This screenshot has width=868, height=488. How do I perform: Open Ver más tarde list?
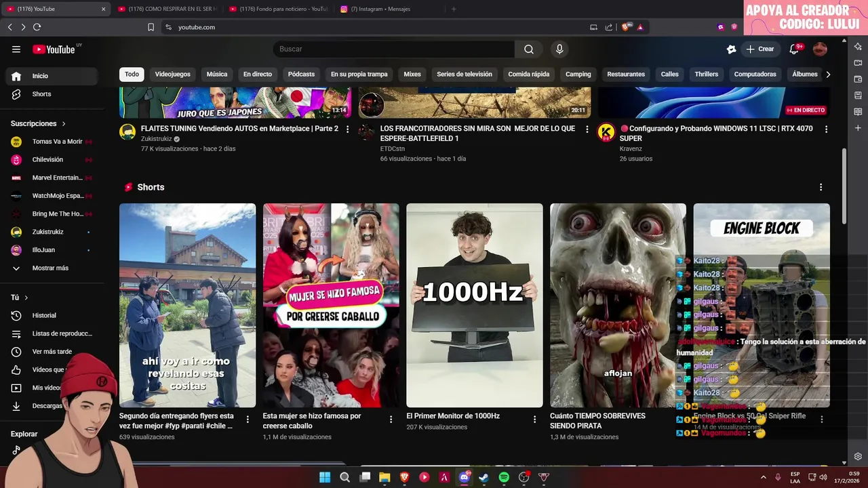52,352
